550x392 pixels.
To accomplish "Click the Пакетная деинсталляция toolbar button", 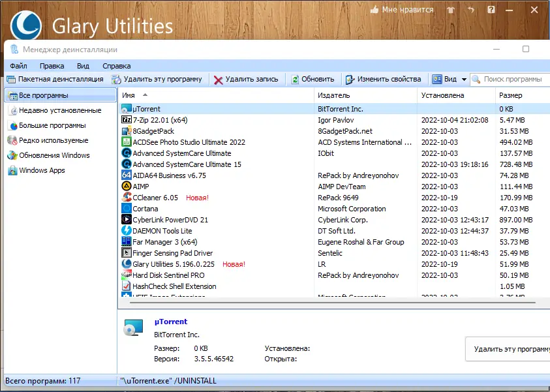I will pos(55,79).
